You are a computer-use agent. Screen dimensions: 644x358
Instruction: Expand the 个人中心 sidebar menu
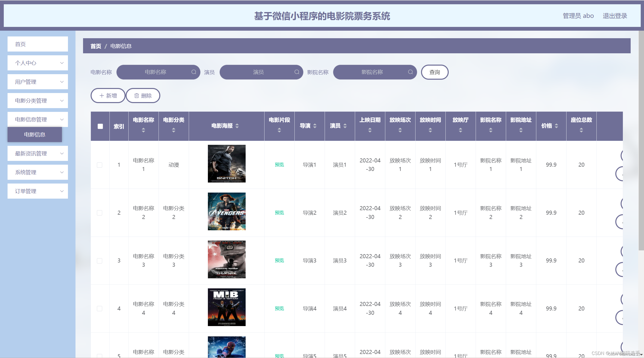(38, 63)
